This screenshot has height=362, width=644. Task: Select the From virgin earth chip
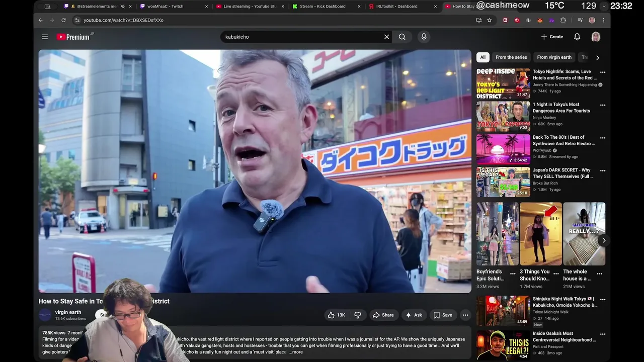tap(554, 57)
